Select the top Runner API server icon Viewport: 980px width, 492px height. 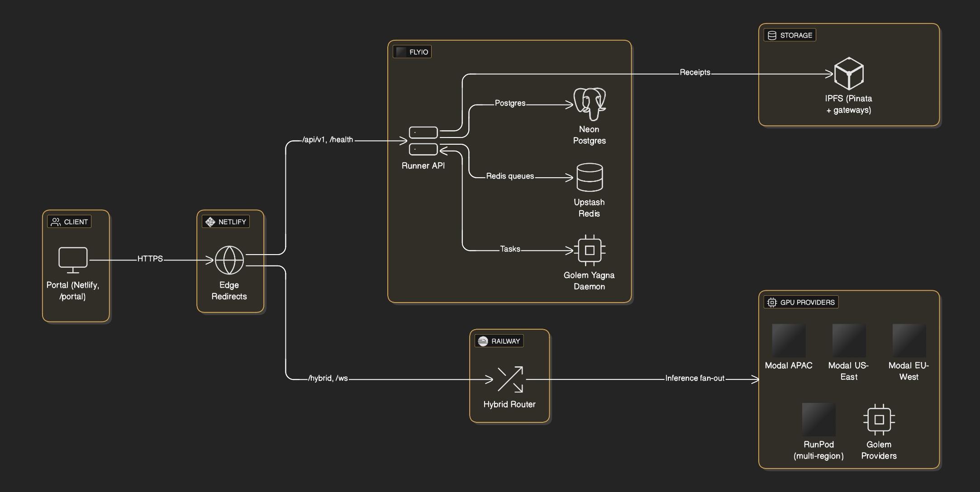tap(423, 132)
